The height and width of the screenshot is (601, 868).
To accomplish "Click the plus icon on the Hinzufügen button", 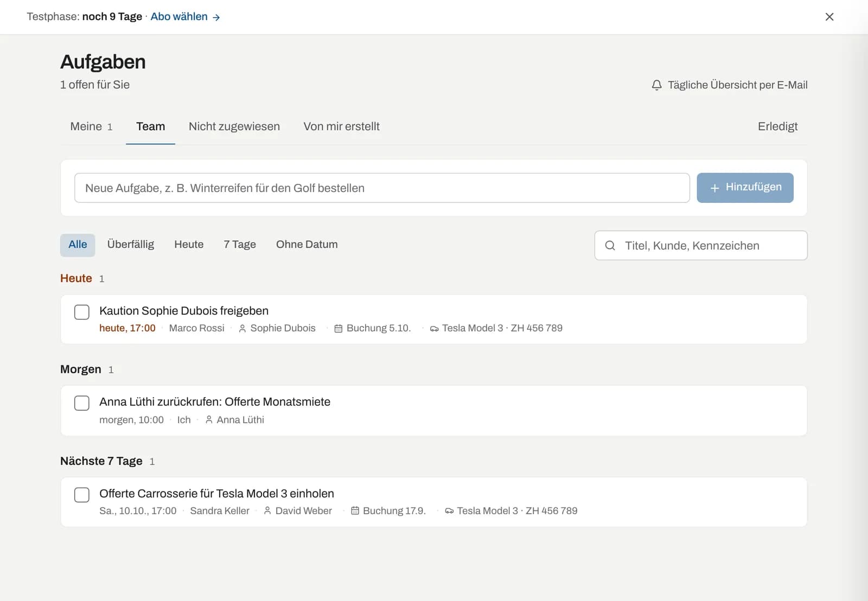I will (x=714, y=188).
